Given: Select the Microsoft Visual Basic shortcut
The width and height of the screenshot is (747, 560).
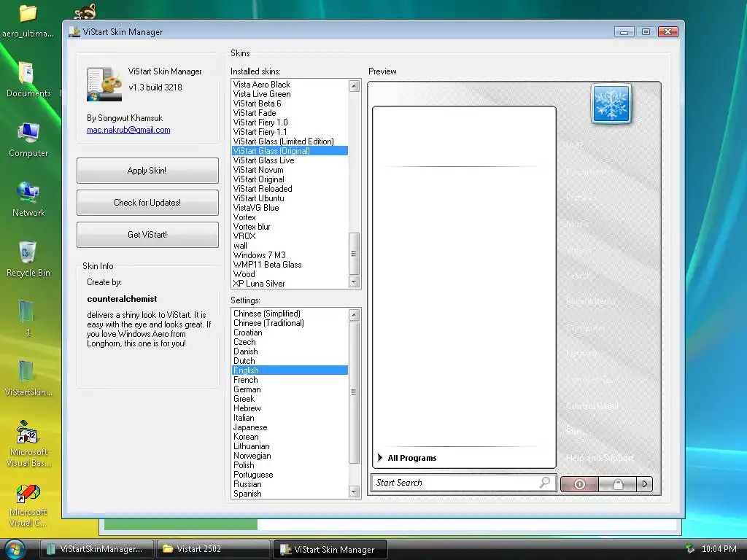Looking at the screenshot, I should click(x=28, y=444).
